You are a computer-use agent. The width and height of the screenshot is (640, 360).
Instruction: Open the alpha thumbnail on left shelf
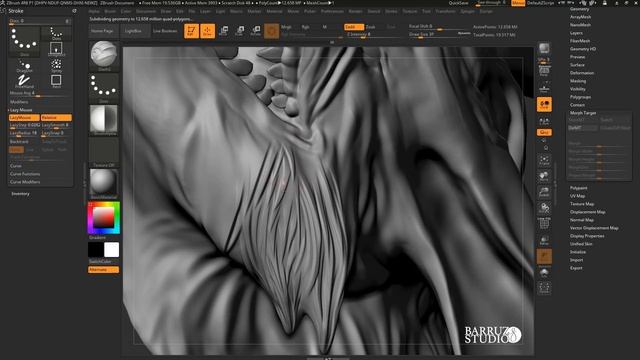pyautogui.click(x=104, y=120)
